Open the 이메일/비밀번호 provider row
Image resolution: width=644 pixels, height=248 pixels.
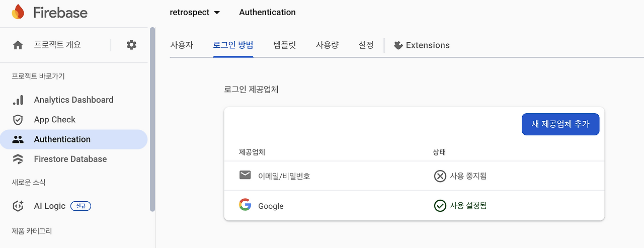(x=414, y=176)
